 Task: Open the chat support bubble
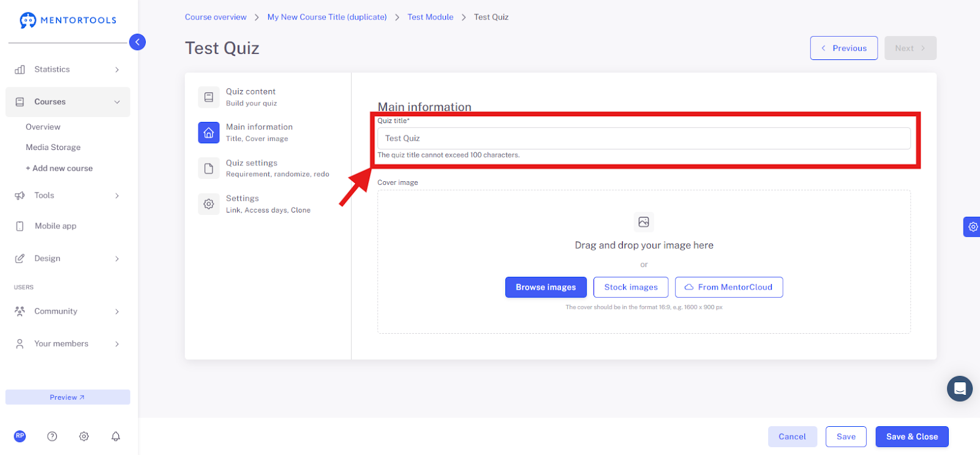coord(960,389)
